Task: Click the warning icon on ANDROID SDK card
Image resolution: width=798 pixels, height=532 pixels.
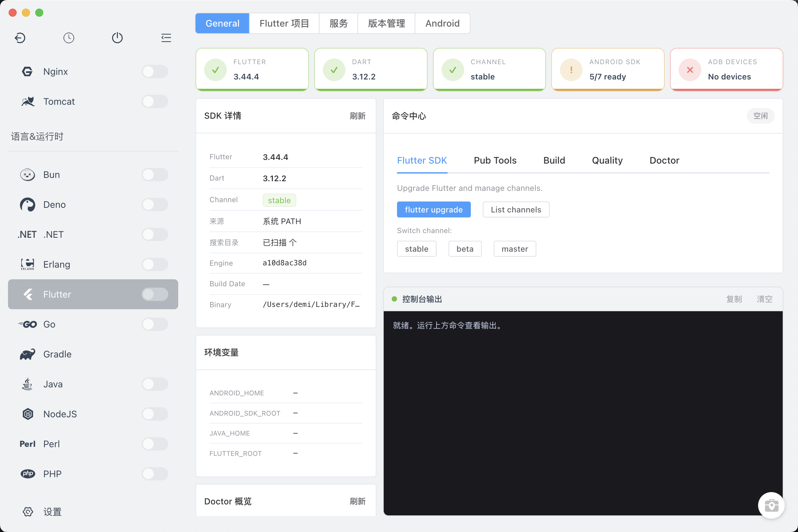Action: [x=571, y=70]
